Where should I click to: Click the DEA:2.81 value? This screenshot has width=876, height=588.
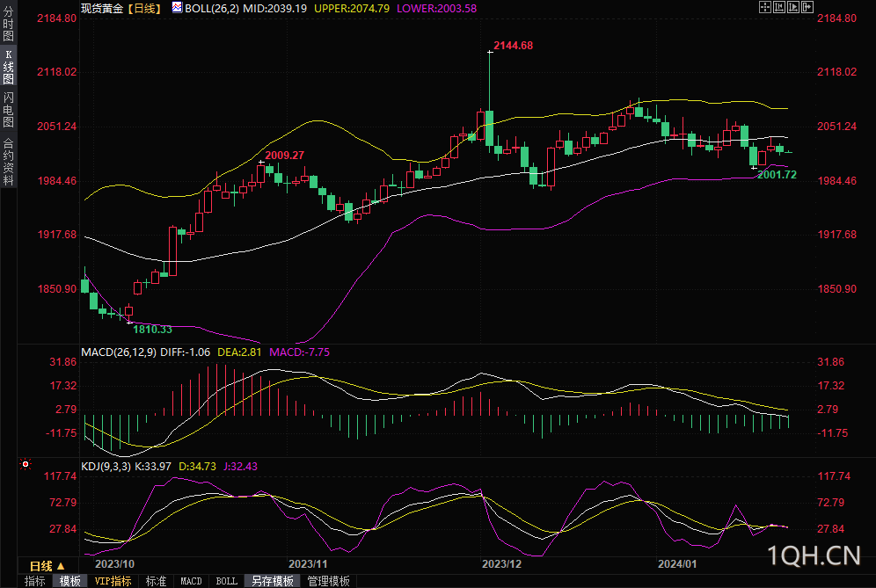pos(239,352)
